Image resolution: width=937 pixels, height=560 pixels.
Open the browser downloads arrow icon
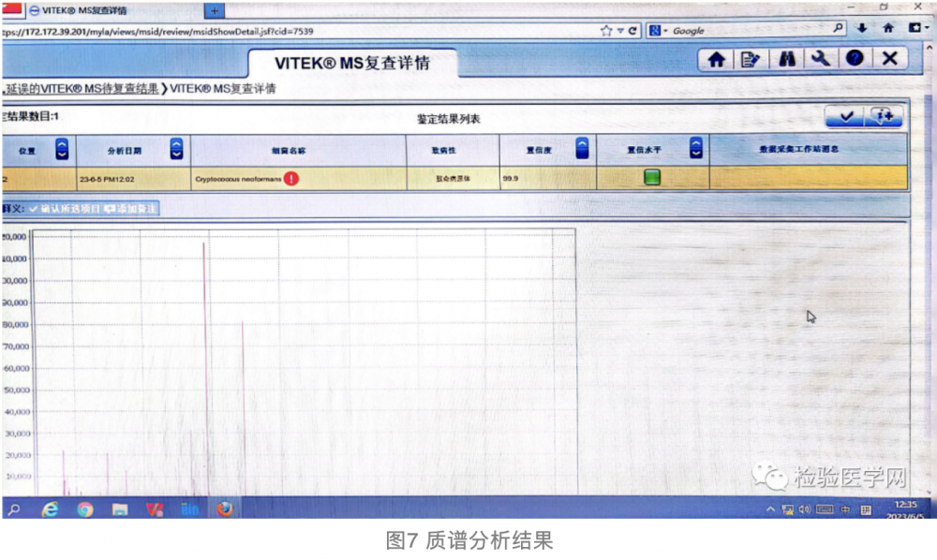[x=862, y=28]
